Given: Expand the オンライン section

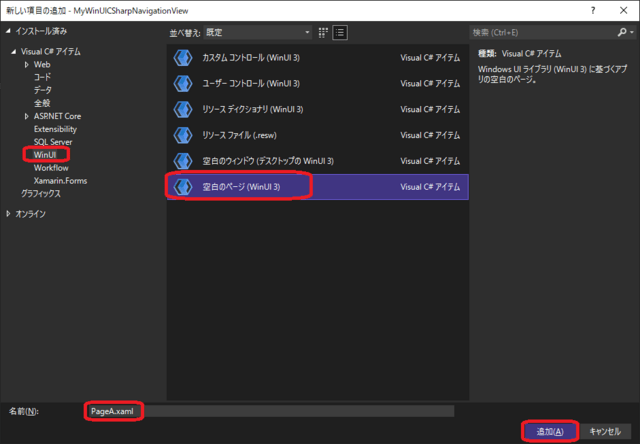Looking at the screenshot, I should [6, 213].
